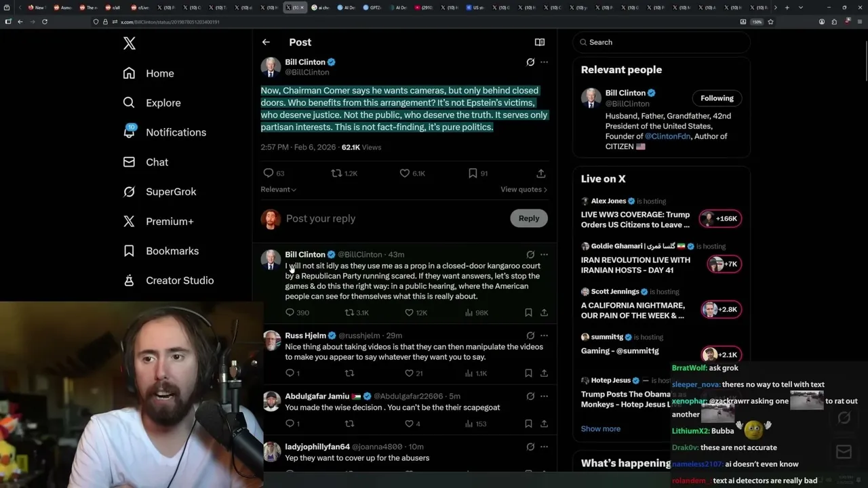Bookmark Bill Clinton's kangaroo court reply
Screen dimensions: 868x488
coord(528,312)
